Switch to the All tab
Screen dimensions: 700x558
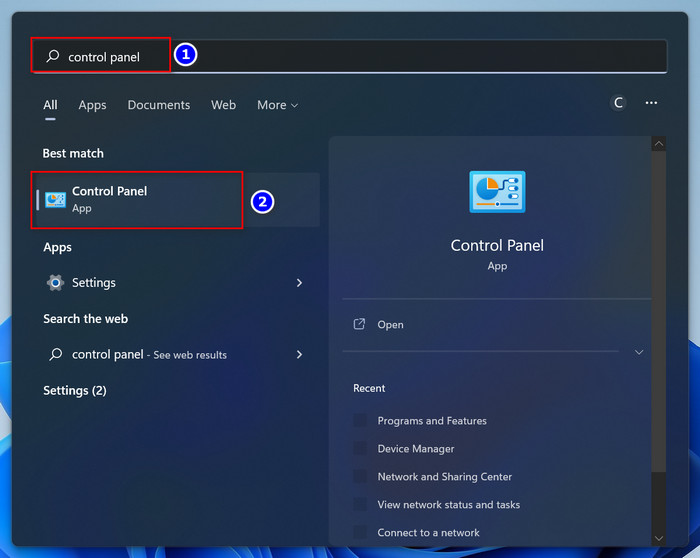coord(50,105)
